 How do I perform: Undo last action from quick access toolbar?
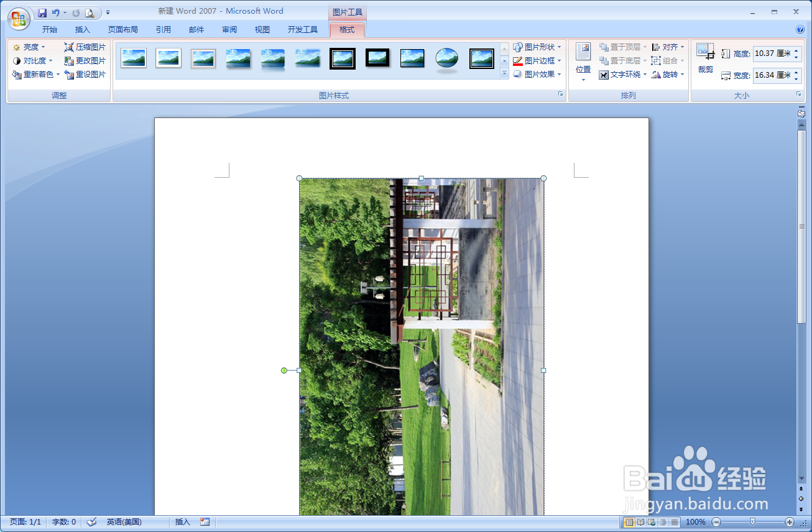[56, 12]
